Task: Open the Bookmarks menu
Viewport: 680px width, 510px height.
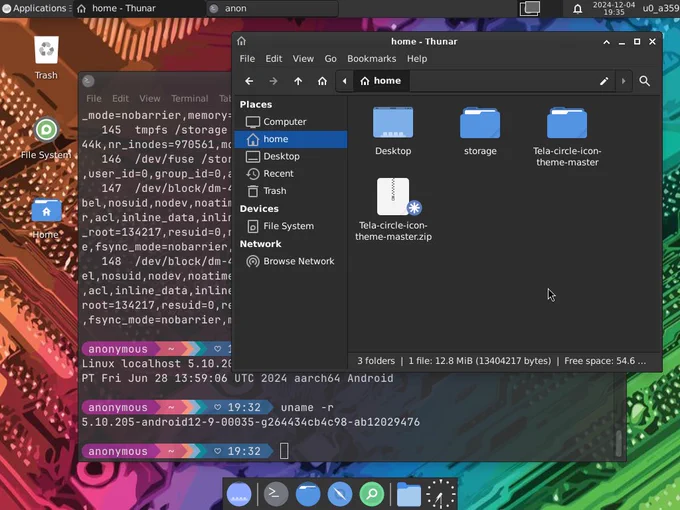Action: click(x=371, y=59)
